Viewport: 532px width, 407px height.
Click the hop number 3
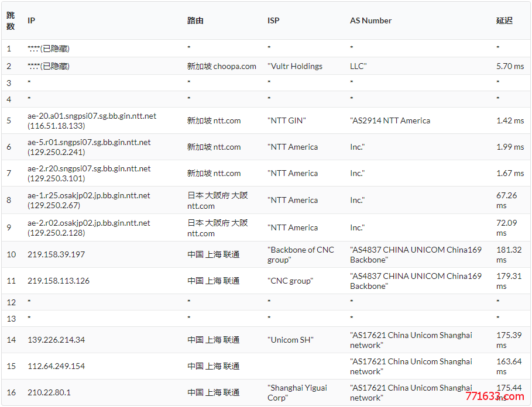click(x=9, y=83)
